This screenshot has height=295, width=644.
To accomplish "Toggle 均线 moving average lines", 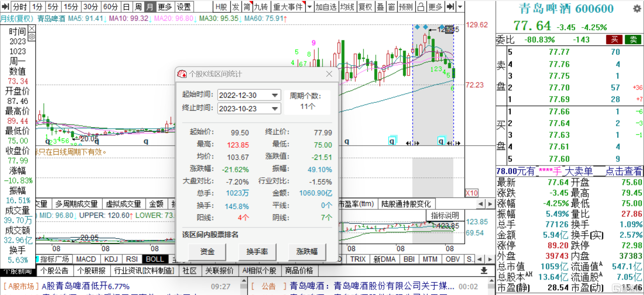I will pyautogui.click(x=347, y=7).
